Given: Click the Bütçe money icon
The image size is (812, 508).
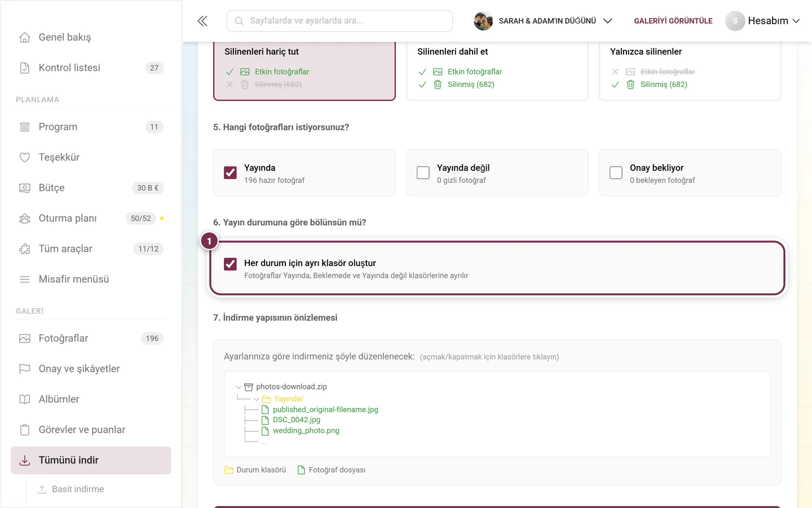Looking at the screenshot, I should [x=25, y=188].
